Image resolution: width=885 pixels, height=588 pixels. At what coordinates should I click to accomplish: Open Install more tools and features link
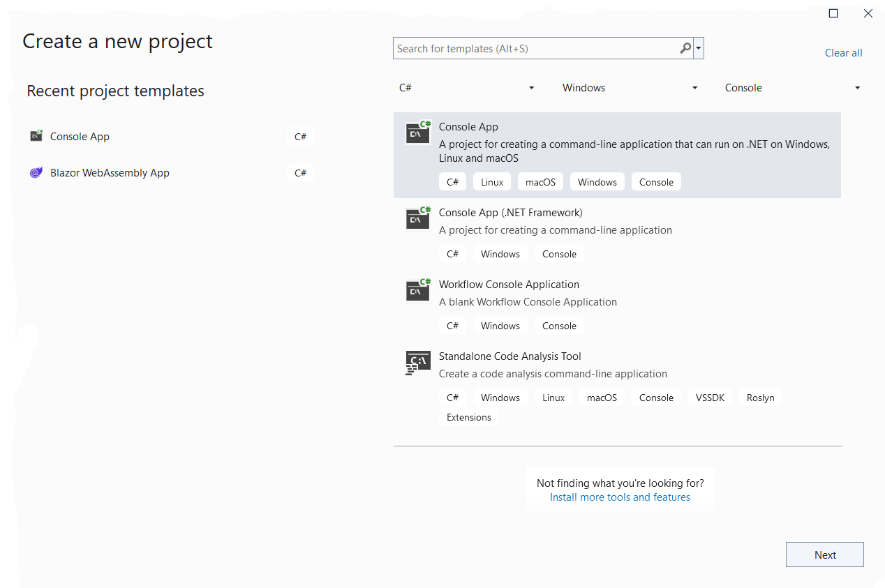[620, 497]
